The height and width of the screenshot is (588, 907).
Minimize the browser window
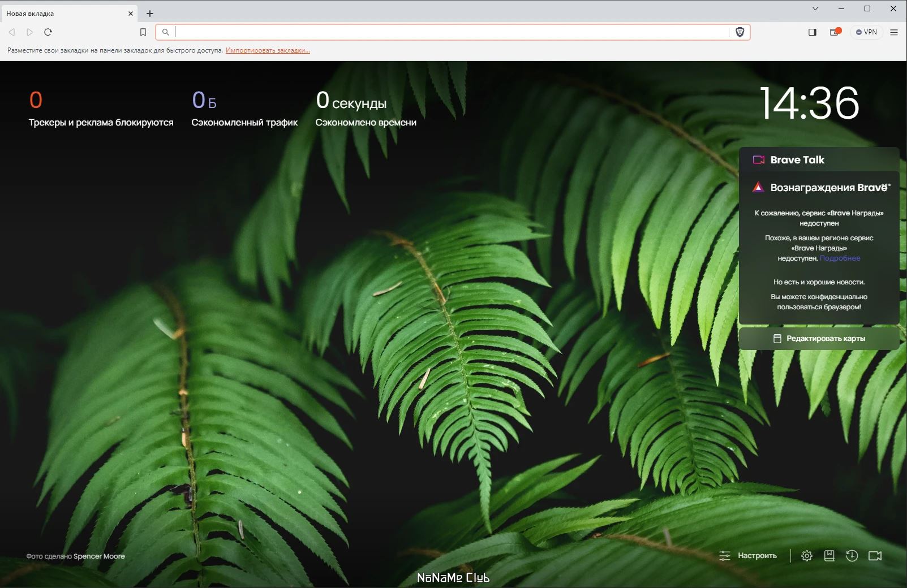click(x=841, y=8)
